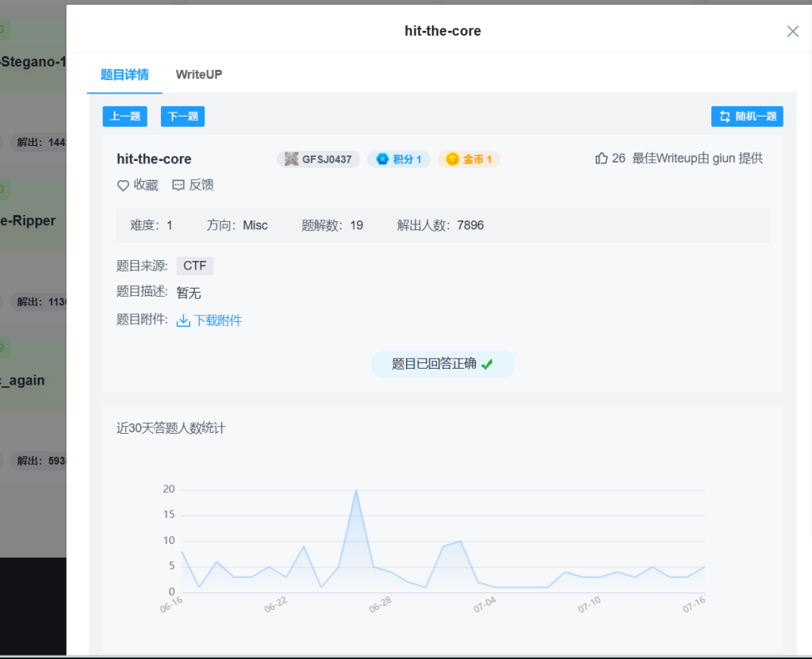This screenshot has width=812, height=659.
Task: Close the hit-the-core dialog
Action: click(792, 32)
